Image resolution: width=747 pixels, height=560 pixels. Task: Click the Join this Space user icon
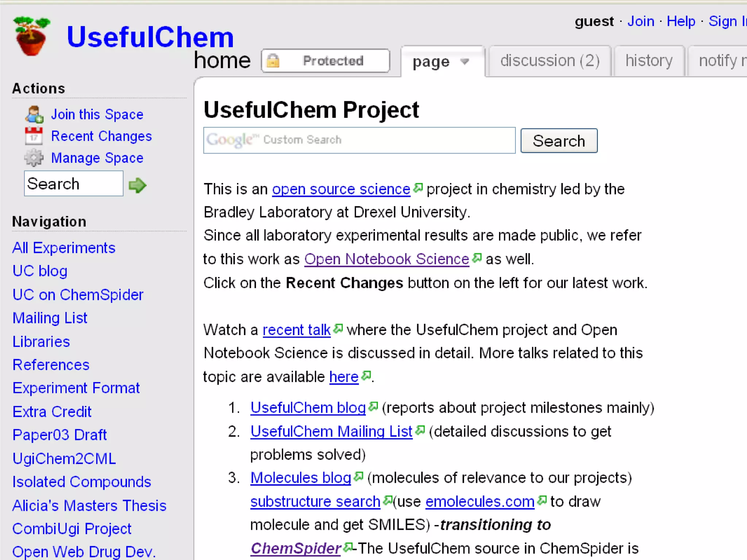point(34,114)
